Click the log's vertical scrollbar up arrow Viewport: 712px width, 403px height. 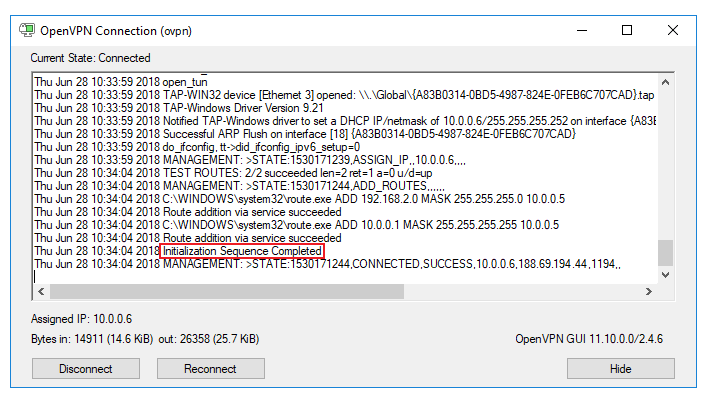pyautogui.click(x=665, y=81)
